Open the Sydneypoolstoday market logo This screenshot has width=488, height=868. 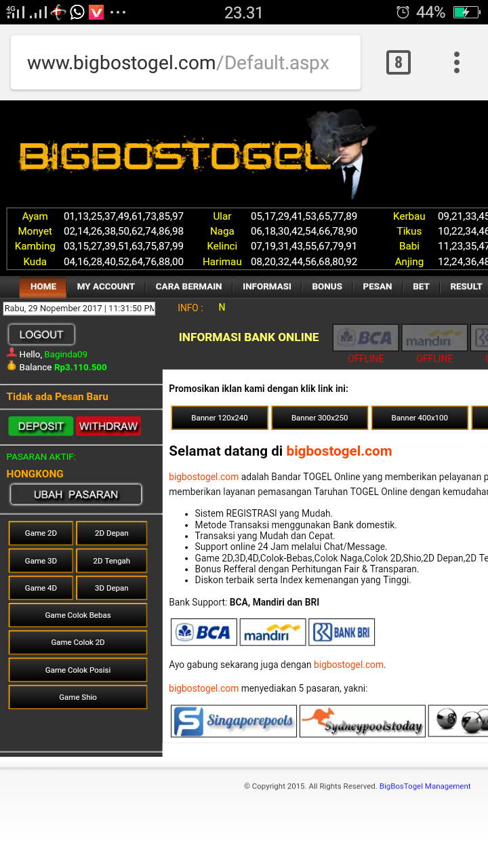[x=363, y=722]
